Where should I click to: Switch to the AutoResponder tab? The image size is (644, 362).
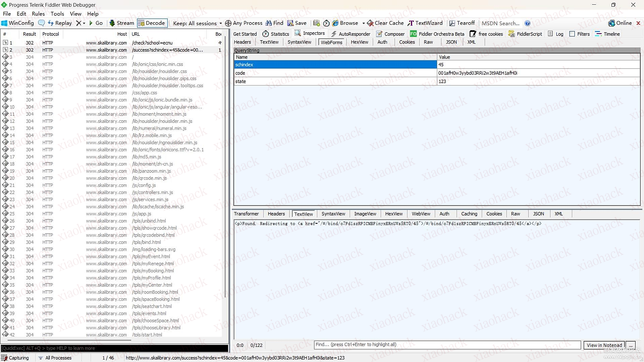351,34
